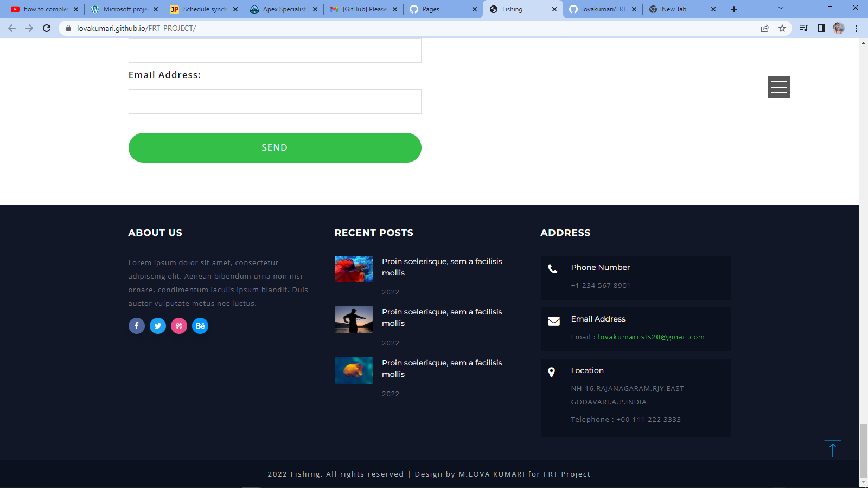Select the envelope icon beside Email Address
868x488 pixels.
pyautogui.click(x=553, y=320)
